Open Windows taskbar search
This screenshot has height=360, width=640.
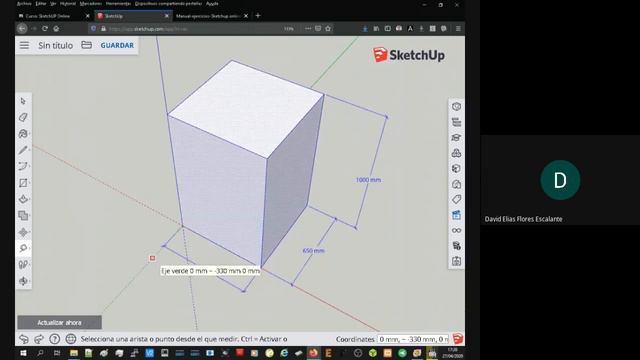[40, 353]
